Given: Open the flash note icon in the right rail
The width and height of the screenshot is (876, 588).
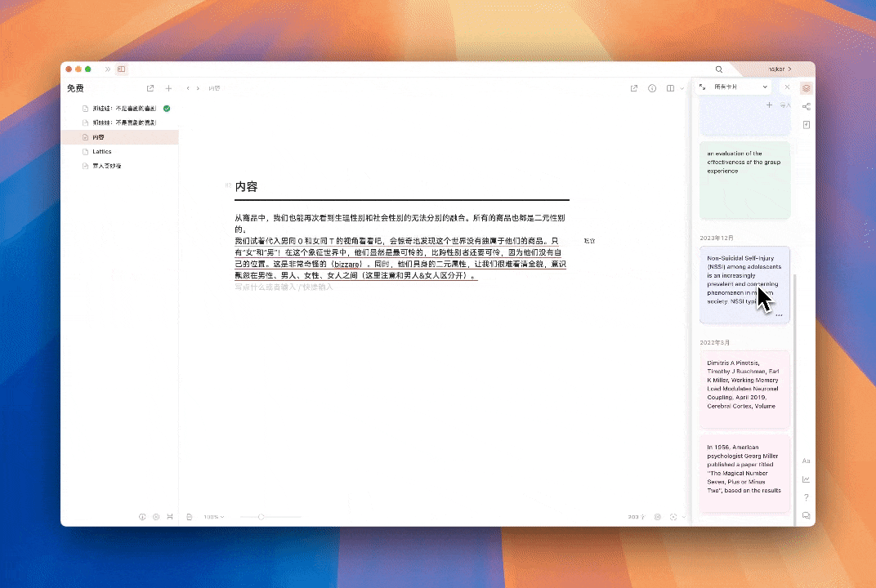Looking at the screenshot, I should click(807, 125).
